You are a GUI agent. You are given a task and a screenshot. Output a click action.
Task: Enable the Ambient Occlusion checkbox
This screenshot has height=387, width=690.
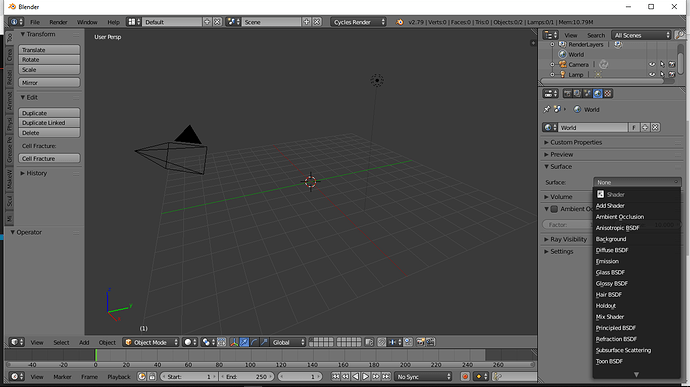(554, 209)
